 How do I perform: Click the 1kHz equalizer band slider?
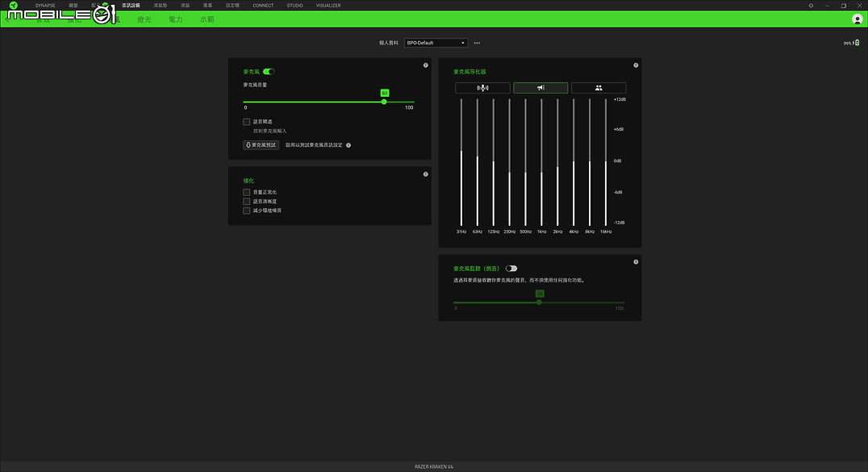(541, 161)
